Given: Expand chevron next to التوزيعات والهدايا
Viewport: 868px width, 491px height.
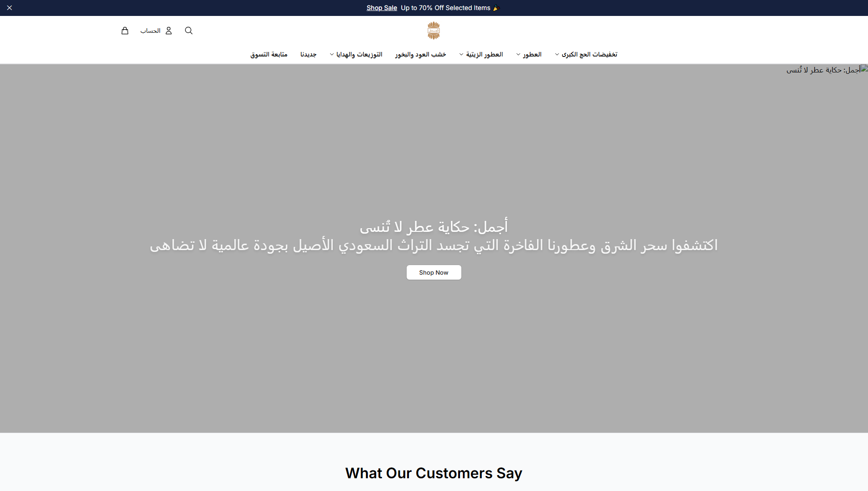Looking at the screenshot, I should [x=332, y=55].
